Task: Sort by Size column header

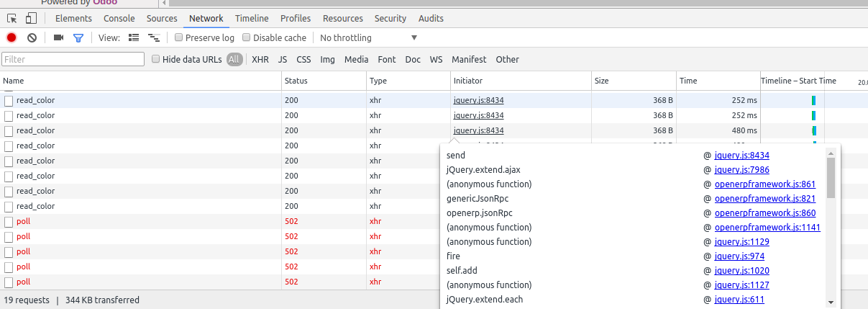Action: pos(634,81)
